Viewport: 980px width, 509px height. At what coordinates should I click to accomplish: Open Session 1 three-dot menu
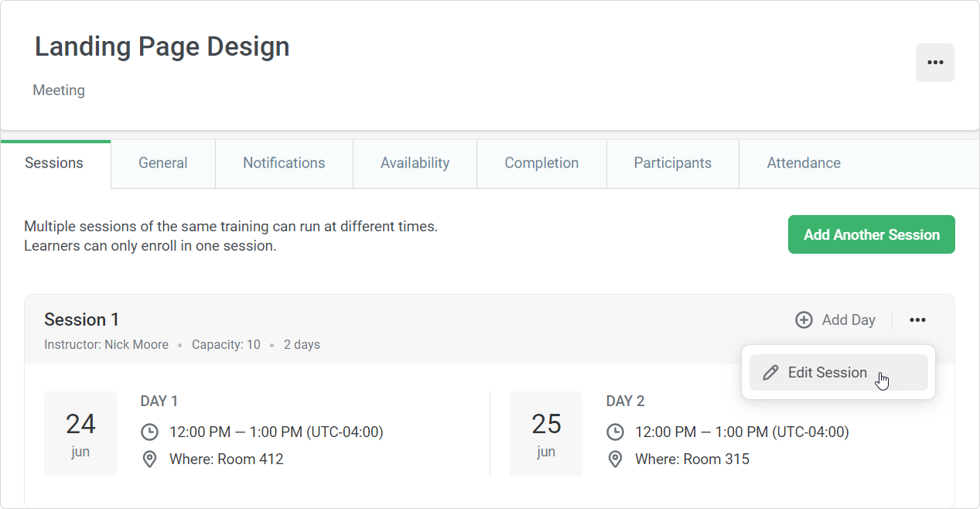tap(917, 320)
